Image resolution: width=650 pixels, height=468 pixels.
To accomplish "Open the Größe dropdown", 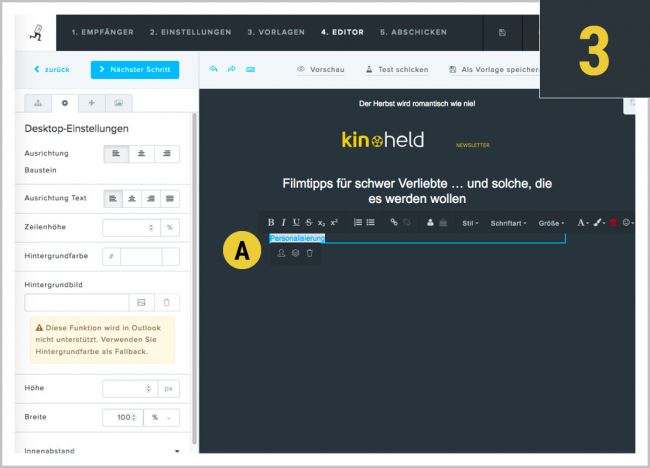I will coord(551,222).
